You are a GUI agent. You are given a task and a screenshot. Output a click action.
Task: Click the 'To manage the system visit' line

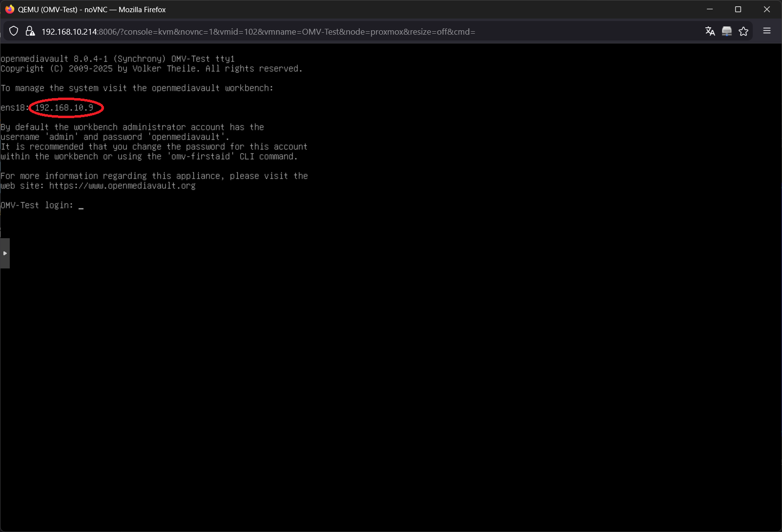tap(137, 88)
